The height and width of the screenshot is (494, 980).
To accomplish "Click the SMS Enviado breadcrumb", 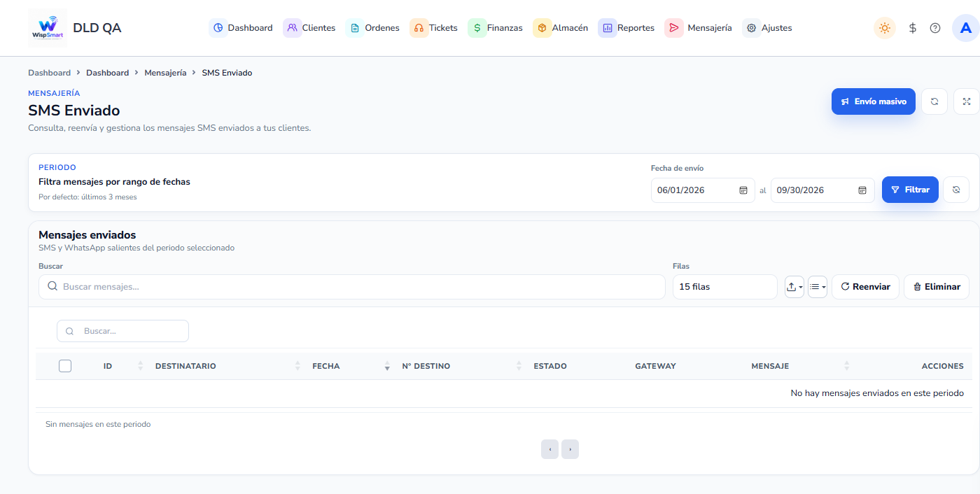I will [227, 73].
